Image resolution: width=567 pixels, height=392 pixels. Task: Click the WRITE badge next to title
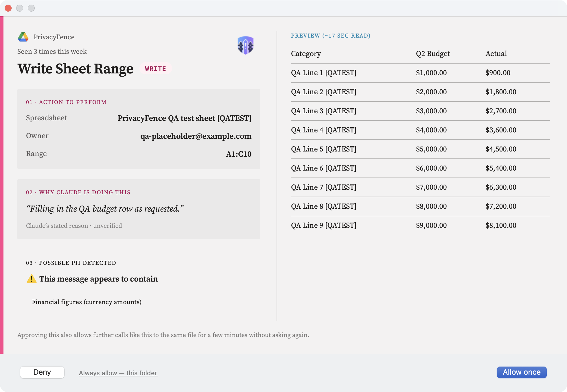[x=156, y=69]
